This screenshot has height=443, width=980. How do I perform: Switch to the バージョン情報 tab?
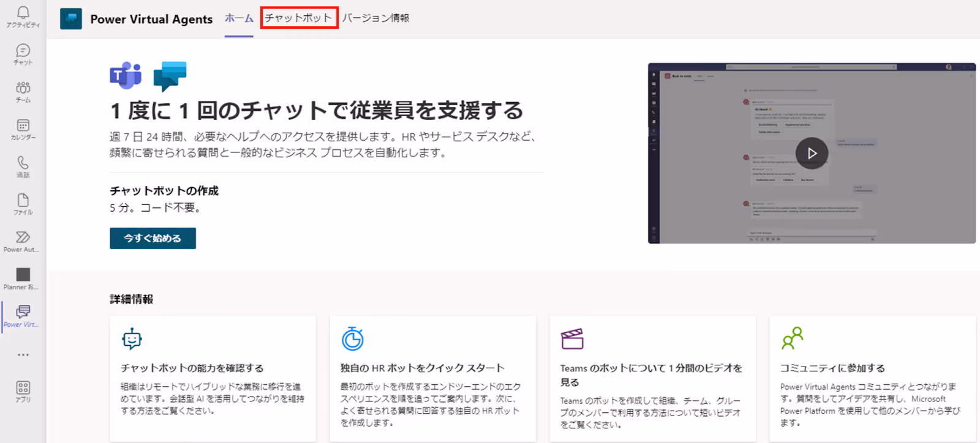[x=375, y=18]
